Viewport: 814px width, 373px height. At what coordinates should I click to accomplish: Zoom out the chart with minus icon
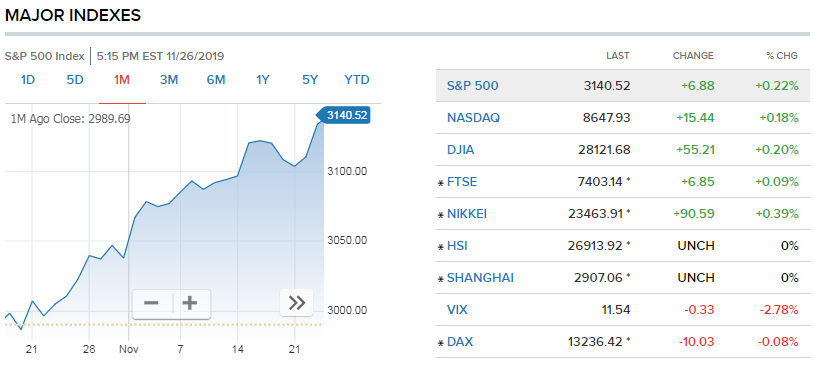(x=152, y=303)
